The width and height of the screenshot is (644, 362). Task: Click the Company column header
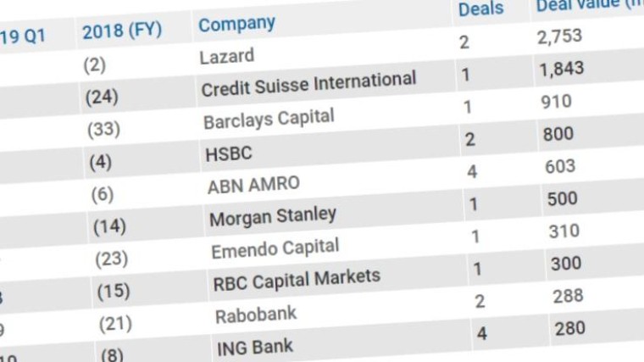236,25
